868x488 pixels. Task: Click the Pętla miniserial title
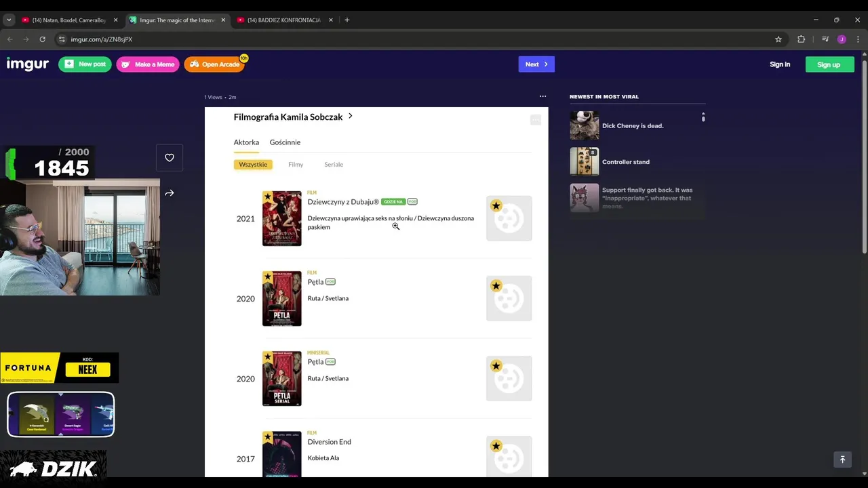tap(315, 362)
